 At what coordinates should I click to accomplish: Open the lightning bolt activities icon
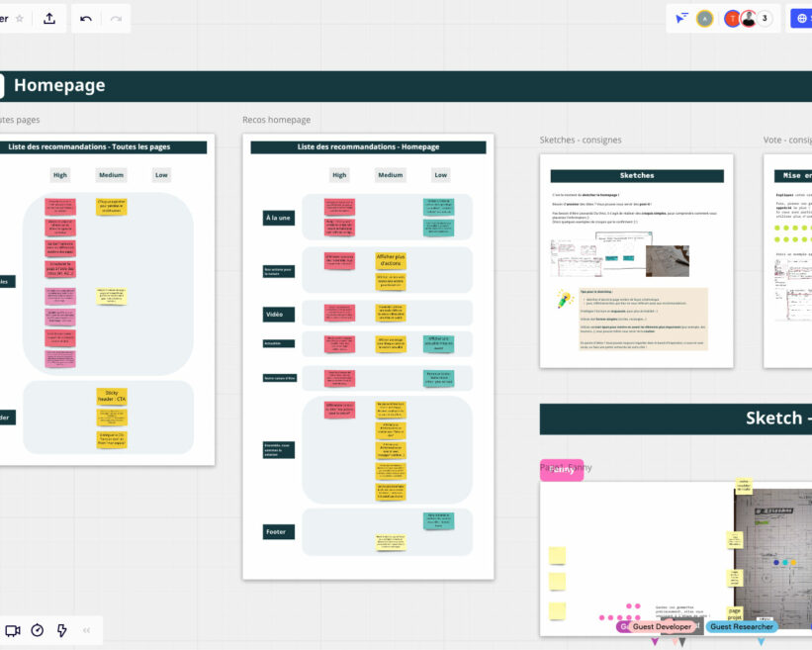pyautogui.click(x=61, y=630)
